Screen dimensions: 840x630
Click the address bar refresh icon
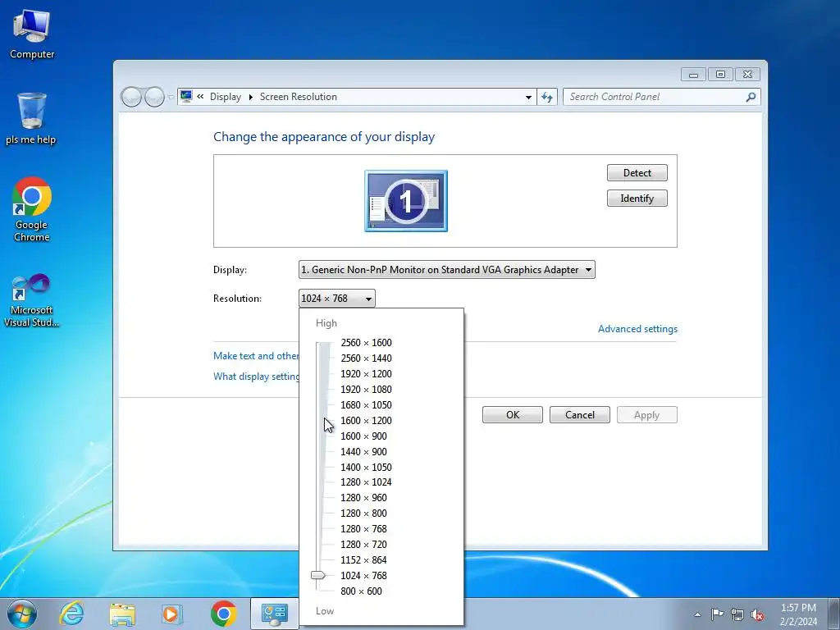coord(547,97)
